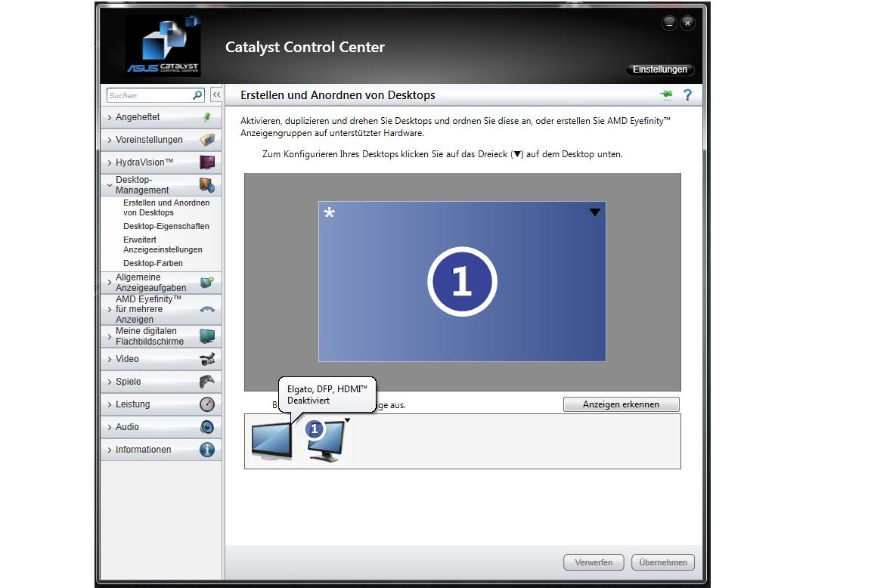Expand the Leistung section

pos(161,404)
